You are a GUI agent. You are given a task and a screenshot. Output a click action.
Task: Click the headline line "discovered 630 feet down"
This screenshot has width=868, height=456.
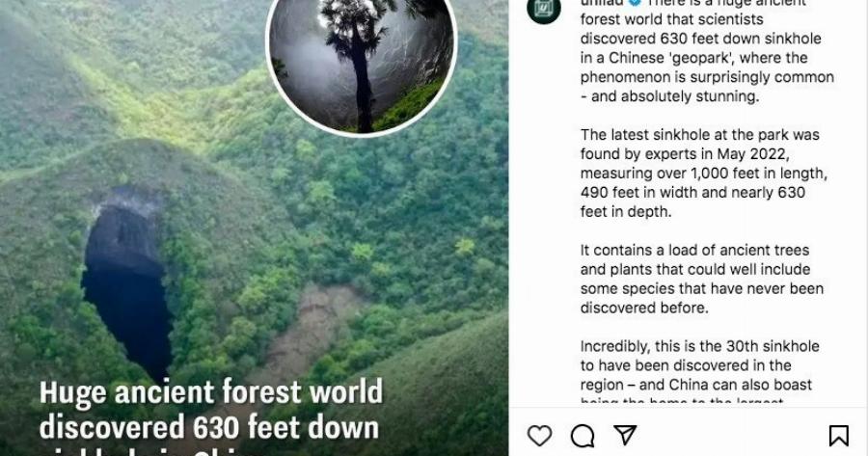[x=209, y=427]
